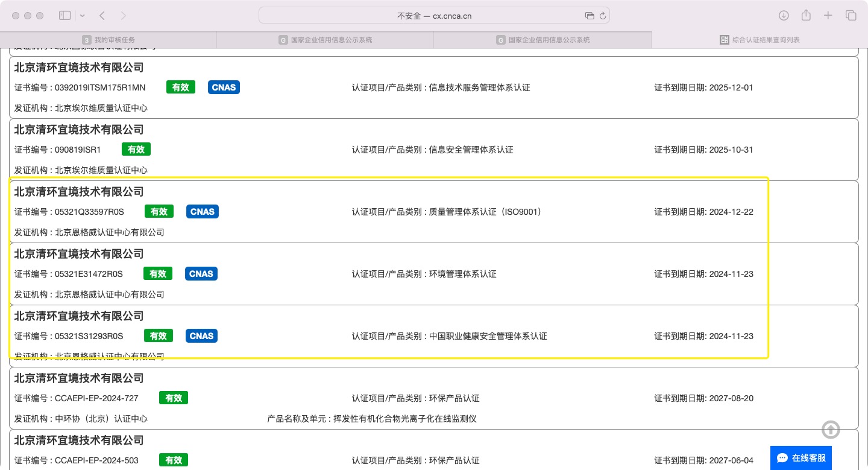Click expiry date 2024-11-23 for certificate 05321S31293R0S
Viewport: 868px width, 470px height.
click(732, 336)
